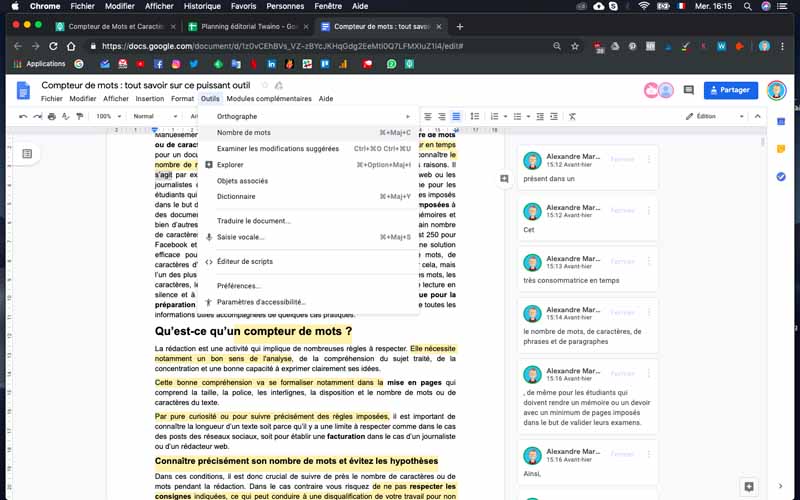Click the document title field

pos(146,85)
